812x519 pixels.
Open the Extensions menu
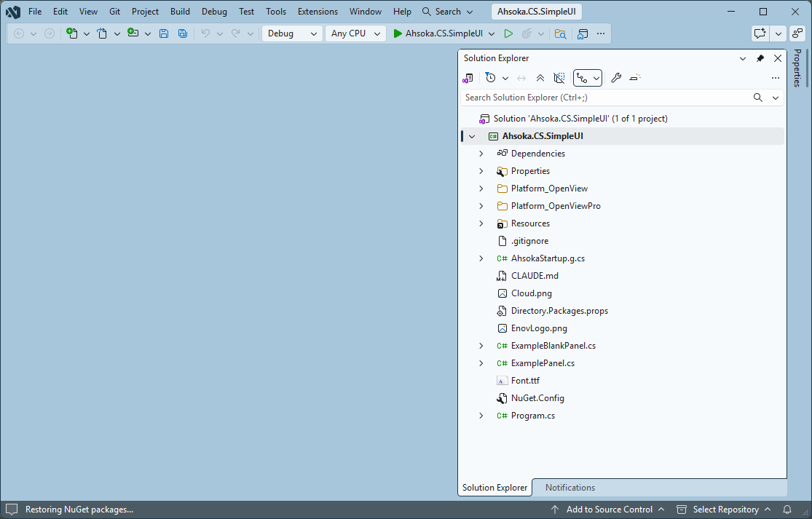coord(318,12)
